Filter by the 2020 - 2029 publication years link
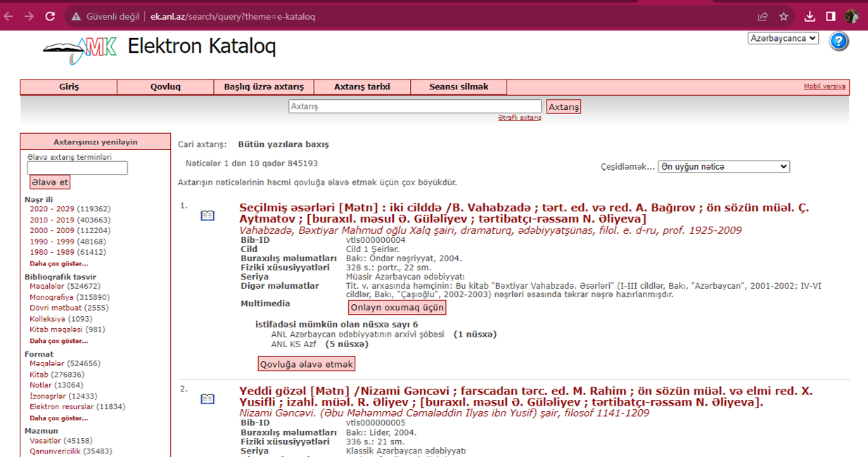Image resolution: width=868 pixels, height=457 pixels. tap(70, 209)
